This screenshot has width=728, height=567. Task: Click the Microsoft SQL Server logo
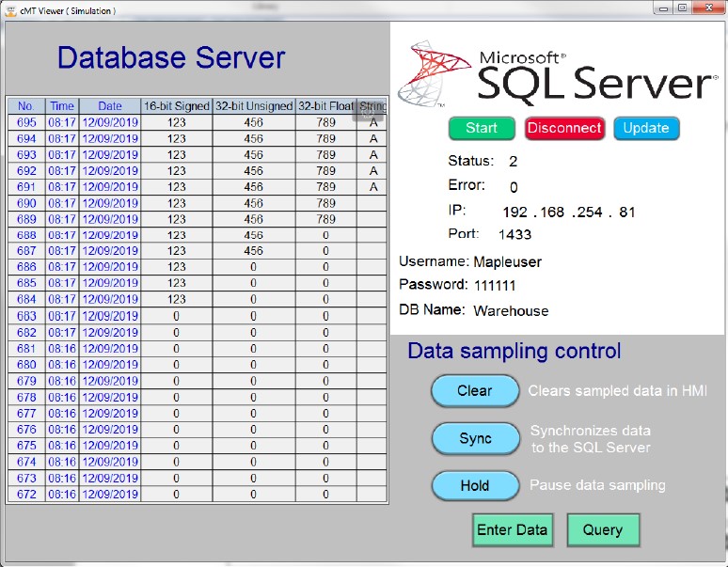tap(557, 74)
